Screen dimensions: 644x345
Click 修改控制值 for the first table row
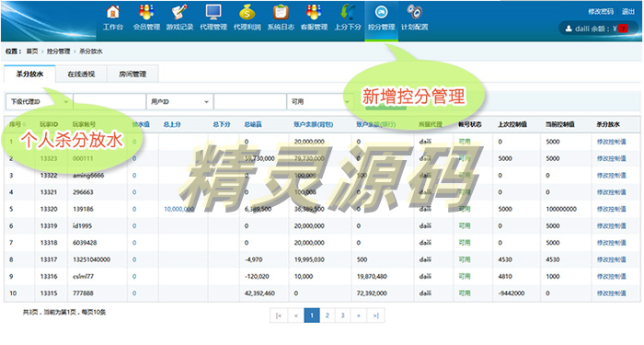tap(611, 142)
